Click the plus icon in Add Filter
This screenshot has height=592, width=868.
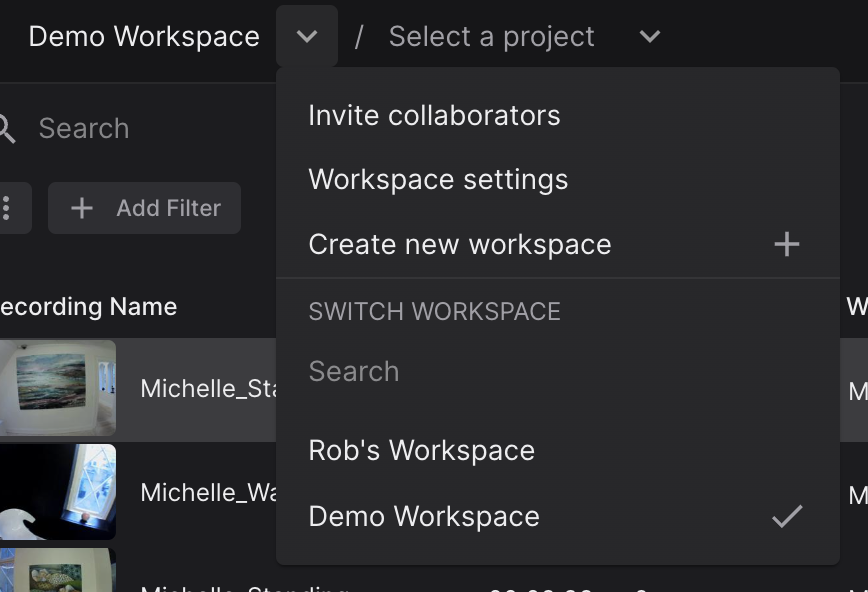tap(81, 208)
